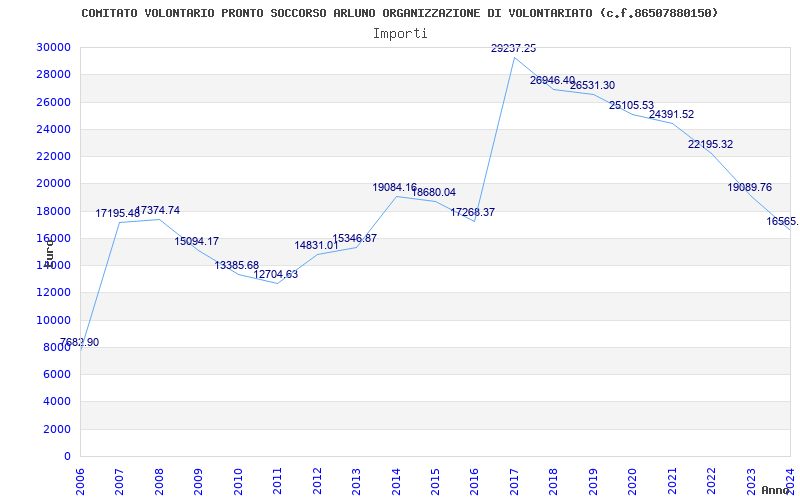Click the x-axis year 2012
The width and height of the screenshot is (800, 500).
coord(317,481)
